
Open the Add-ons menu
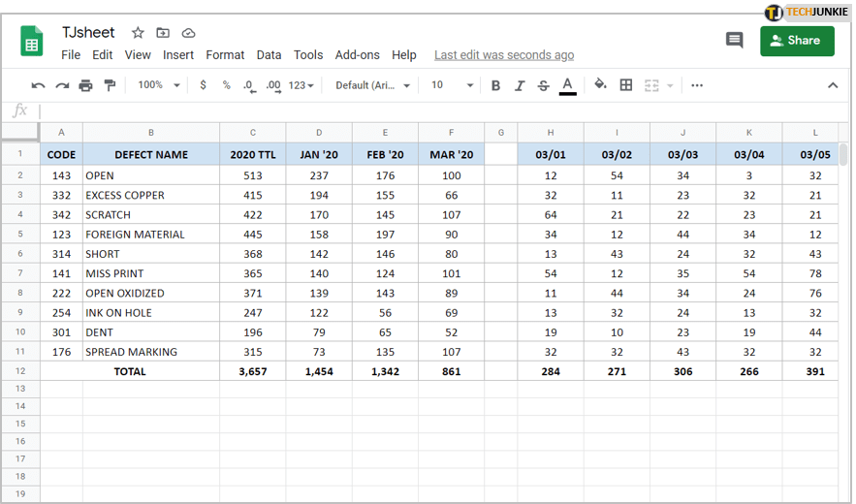[357, 55]
